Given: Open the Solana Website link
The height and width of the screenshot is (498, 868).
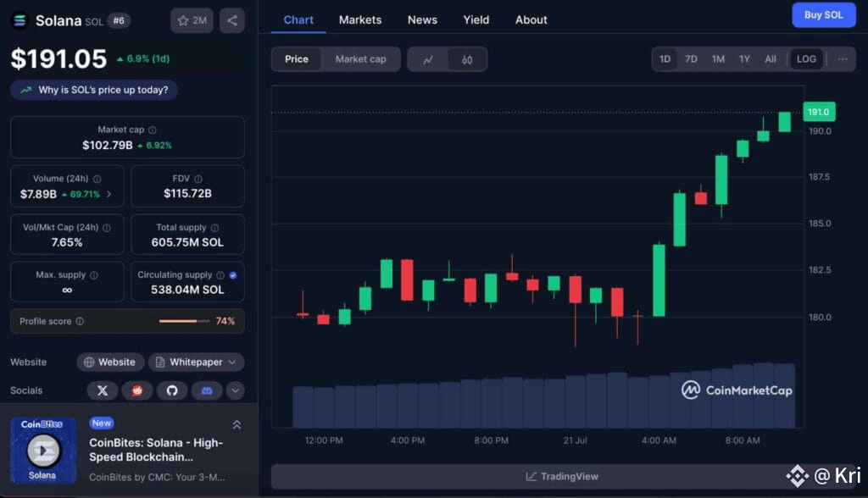Looking at the screenshot, I should pyautogui.click(x=110, y=362).
